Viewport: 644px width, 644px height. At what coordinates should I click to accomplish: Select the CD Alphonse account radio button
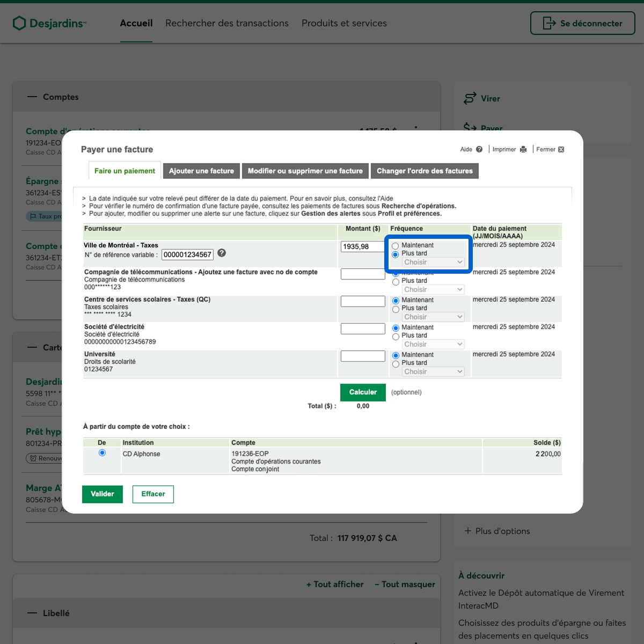pos(102,453)
